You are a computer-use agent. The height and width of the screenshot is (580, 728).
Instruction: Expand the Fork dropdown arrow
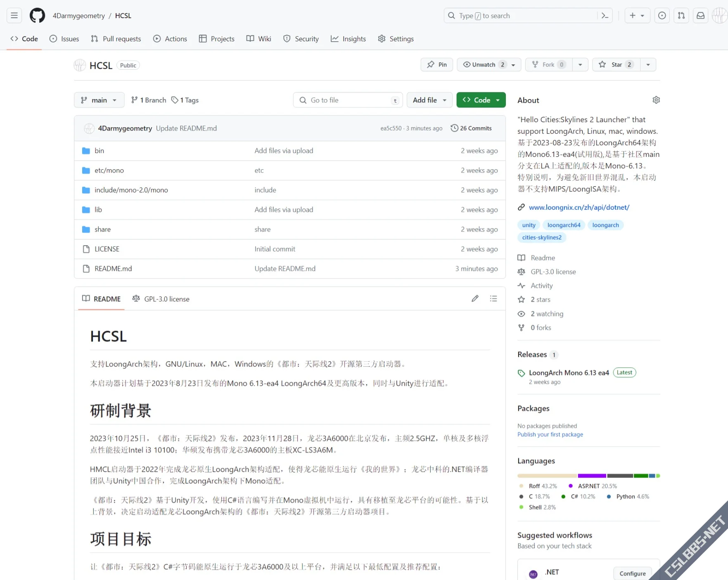coord(580,64)
